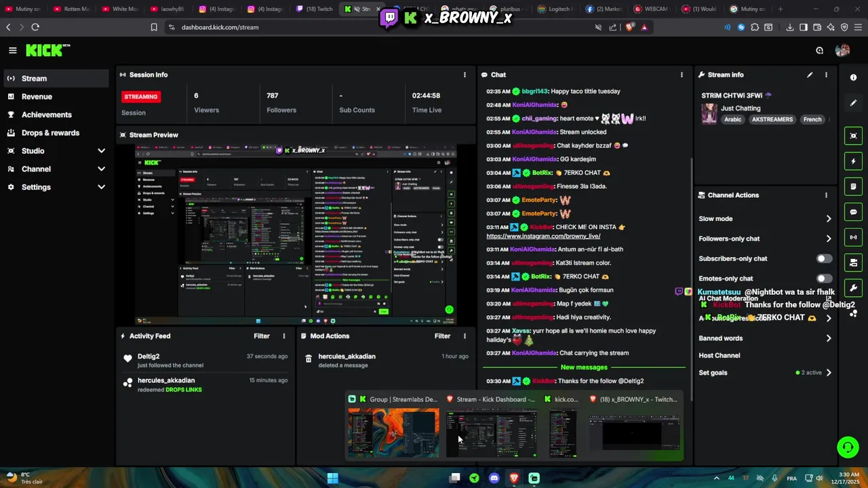Click the green headset support button

pyautogui.click(x=847, y=447)
